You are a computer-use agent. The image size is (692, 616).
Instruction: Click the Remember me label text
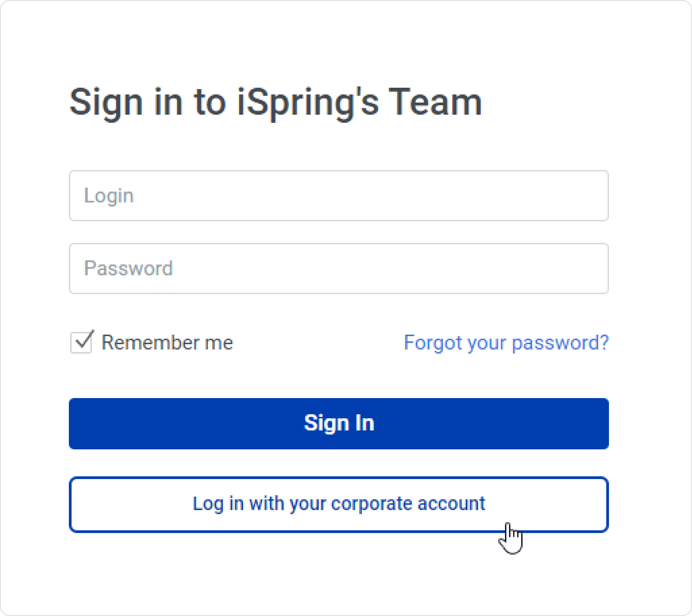[167, 342]
